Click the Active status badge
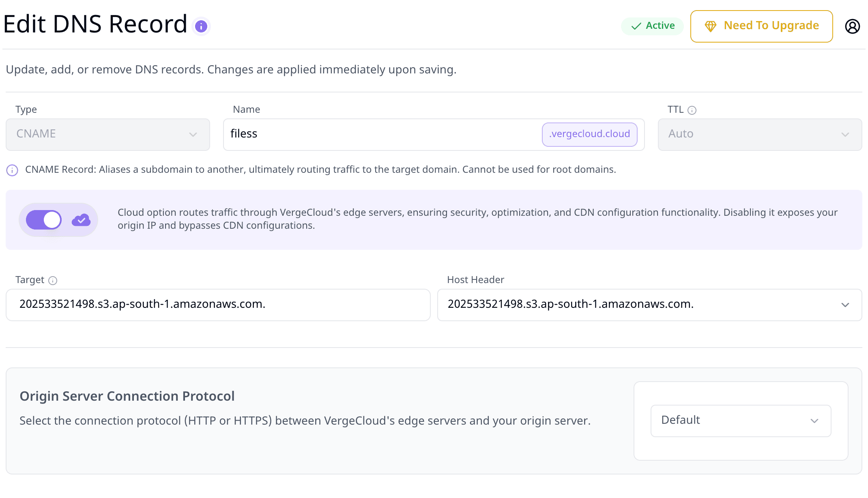The height and width of the screenshot is (498, 868). coord(652,26)
